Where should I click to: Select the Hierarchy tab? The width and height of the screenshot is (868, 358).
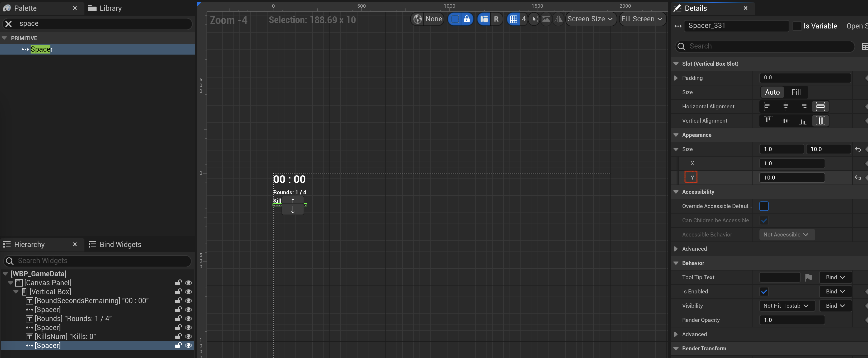coord(29,244)
